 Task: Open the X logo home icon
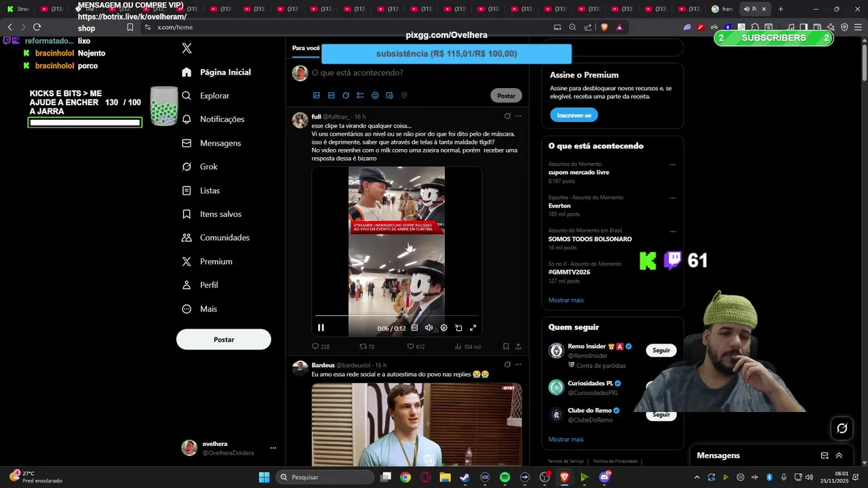pos(187,48)
